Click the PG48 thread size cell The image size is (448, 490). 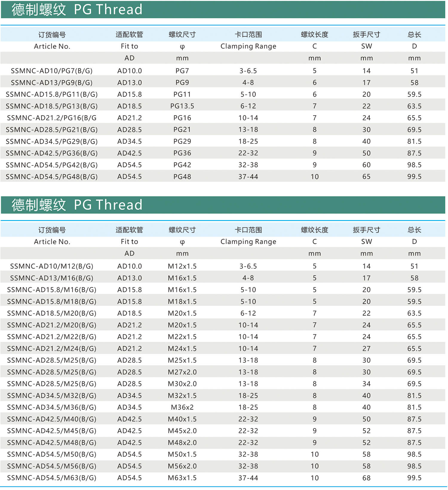pos(182,176)
